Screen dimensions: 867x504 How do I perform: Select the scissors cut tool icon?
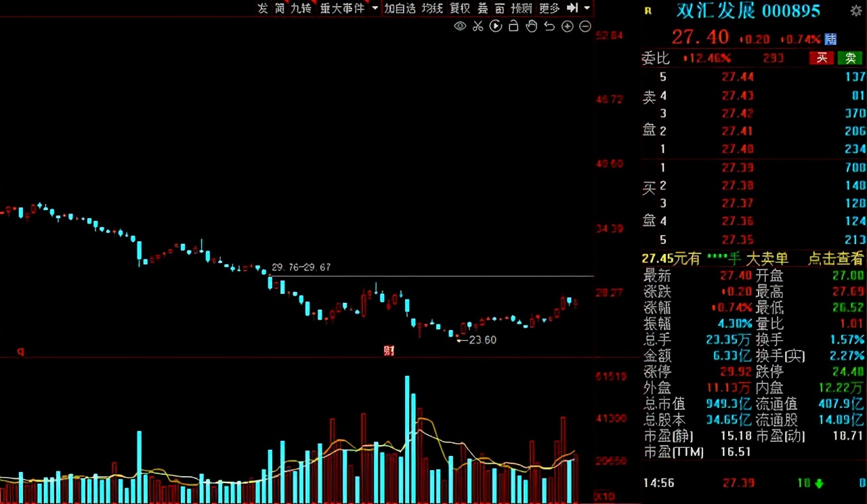click(x=478, y=26)
